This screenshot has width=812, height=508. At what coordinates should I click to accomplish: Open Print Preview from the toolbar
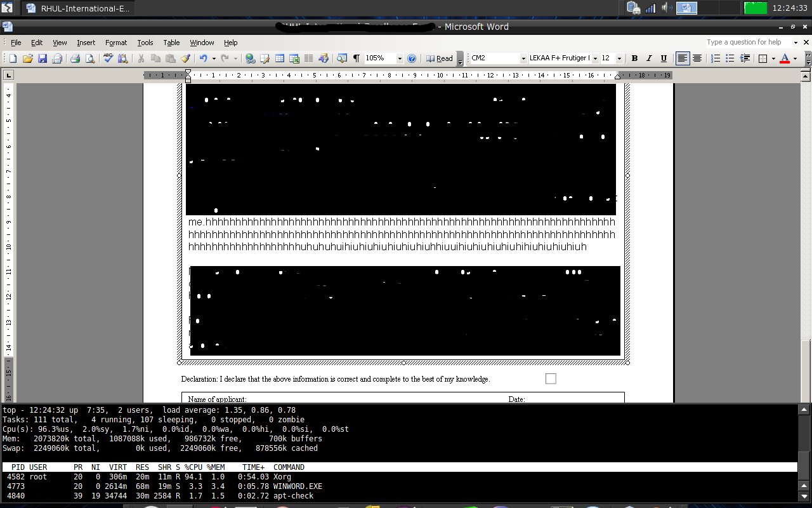pos(89,58)
